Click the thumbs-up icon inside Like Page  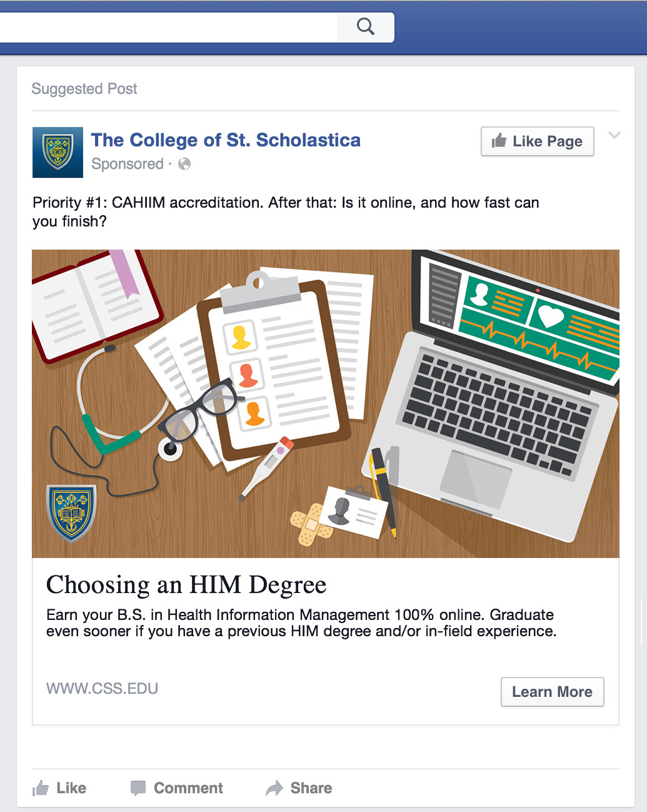click(499, 141)
